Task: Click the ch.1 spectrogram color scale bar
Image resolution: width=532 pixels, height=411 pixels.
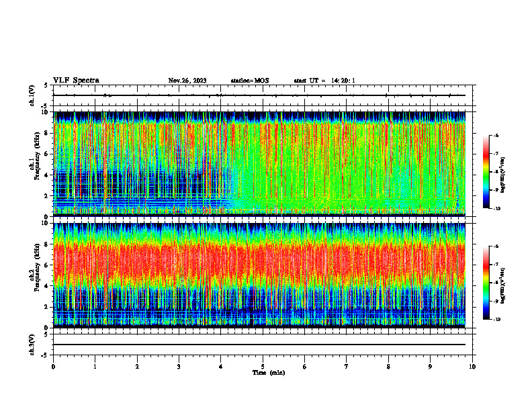Action: [x=486, y=172]
